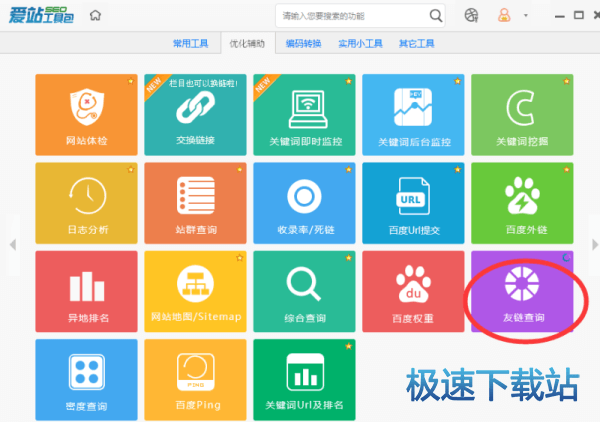The height and width of the screenshot is (422, 600).
Task: Go to the home page icon
Action: pyautogui.click(x=95, y=15)
